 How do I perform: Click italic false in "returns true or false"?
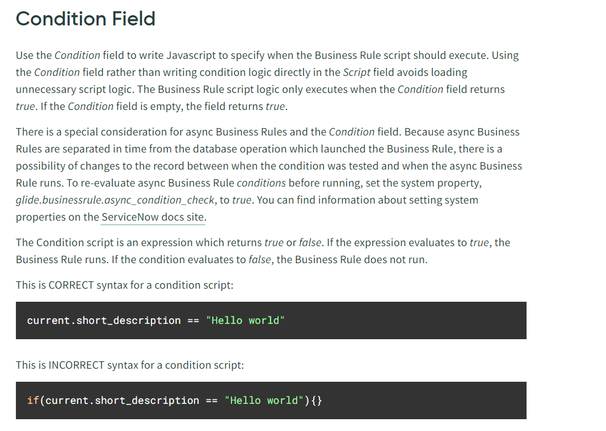click(x=310, y=243)
